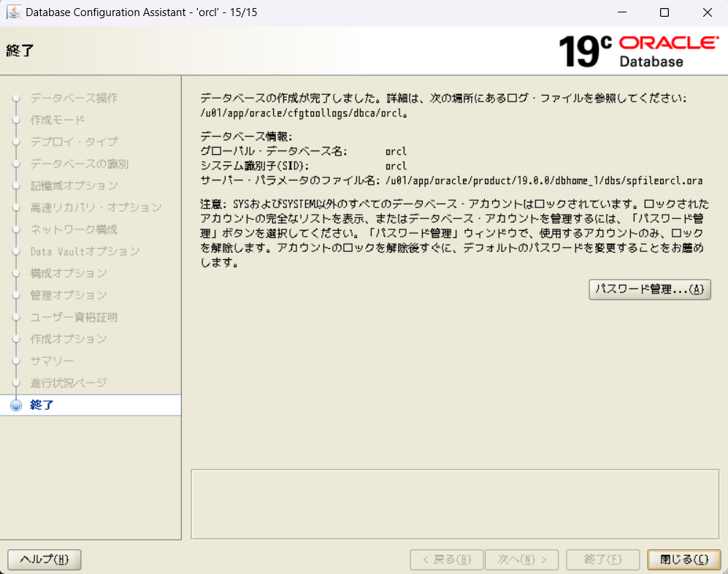Open パスワード管理 password management dialog
This screenshot has height=574, width=728.
tap(649, 289)
